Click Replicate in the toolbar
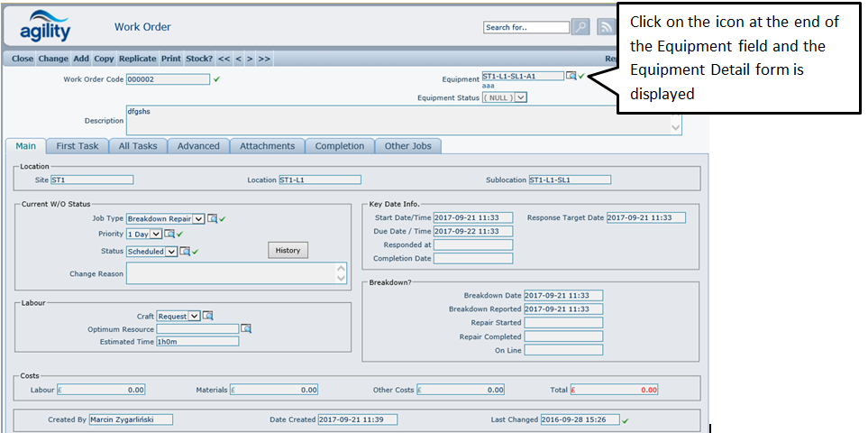 click(x=137, y=59)
